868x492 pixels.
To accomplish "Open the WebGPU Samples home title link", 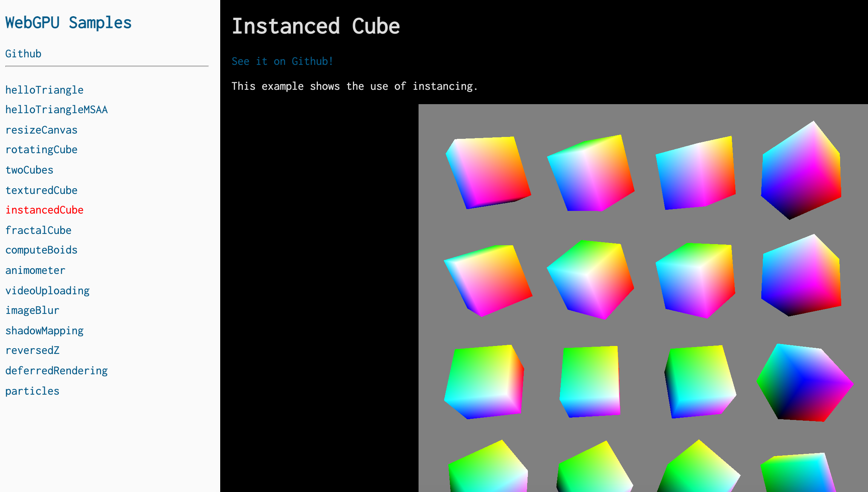I will click(68, 23).
